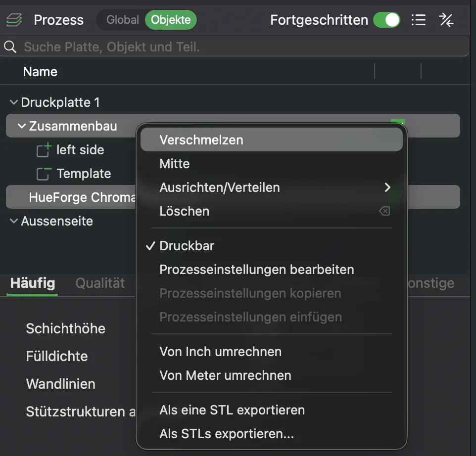This screenshot has height=456, width=476.
Task: Select Als eine STL exportieren
Action: [232, 410]
